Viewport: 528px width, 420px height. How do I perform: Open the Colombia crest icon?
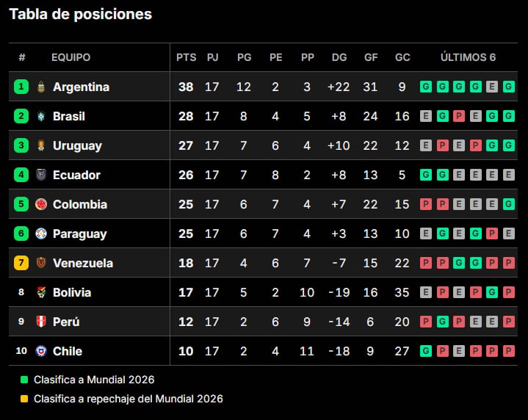(41, 204)
